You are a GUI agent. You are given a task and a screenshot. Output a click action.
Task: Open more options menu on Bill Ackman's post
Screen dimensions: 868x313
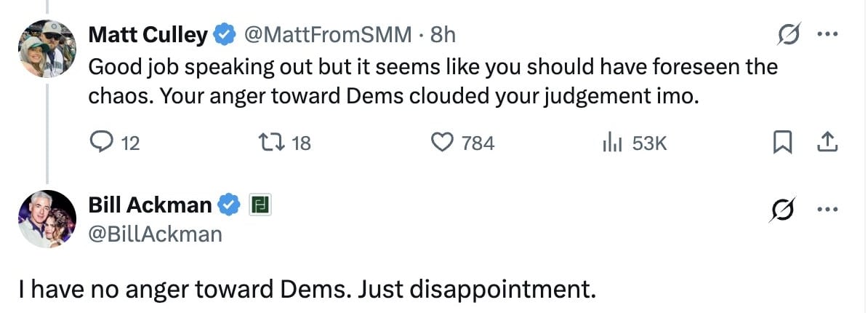click(827, 210)
